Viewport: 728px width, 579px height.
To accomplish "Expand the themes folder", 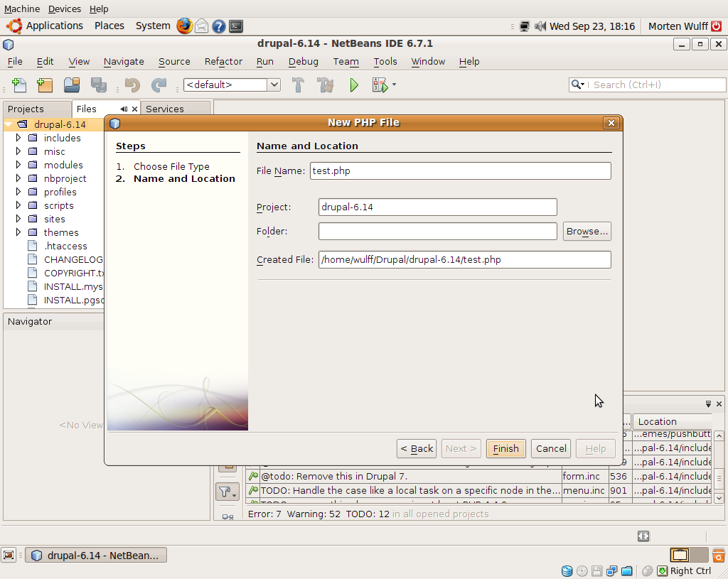I will [18, 232].
